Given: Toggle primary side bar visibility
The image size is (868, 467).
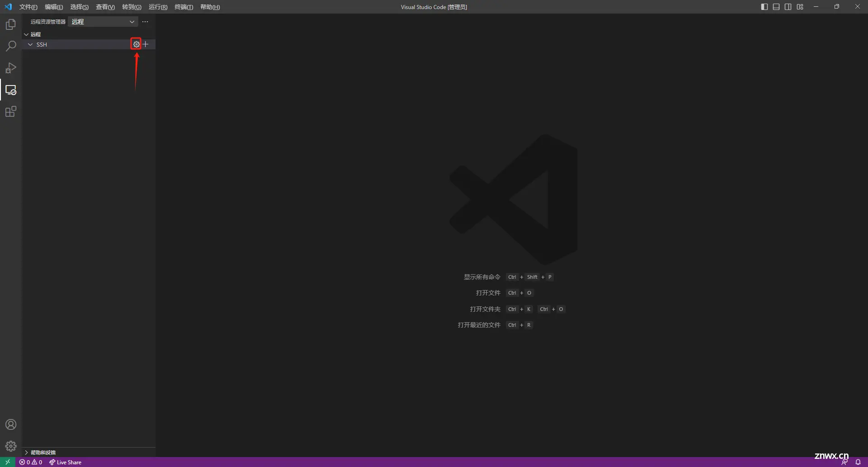Looking at the screenshot, I should pyautogui.click(x=764, y=7).
